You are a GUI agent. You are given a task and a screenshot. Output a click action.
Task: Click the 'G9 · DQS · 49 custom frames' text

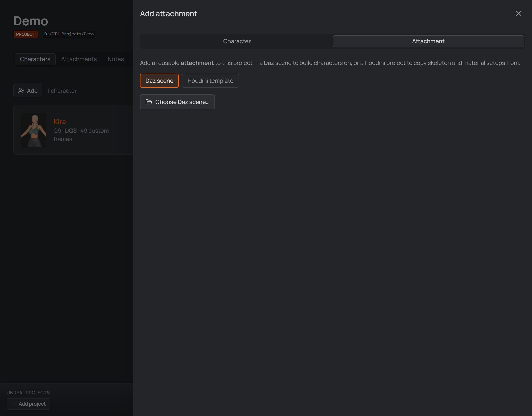point(81,135)
